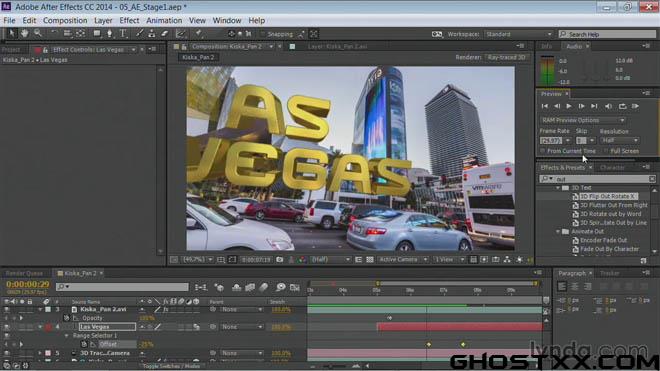Select the Horizontal Type tool

(x=123, y=34)
